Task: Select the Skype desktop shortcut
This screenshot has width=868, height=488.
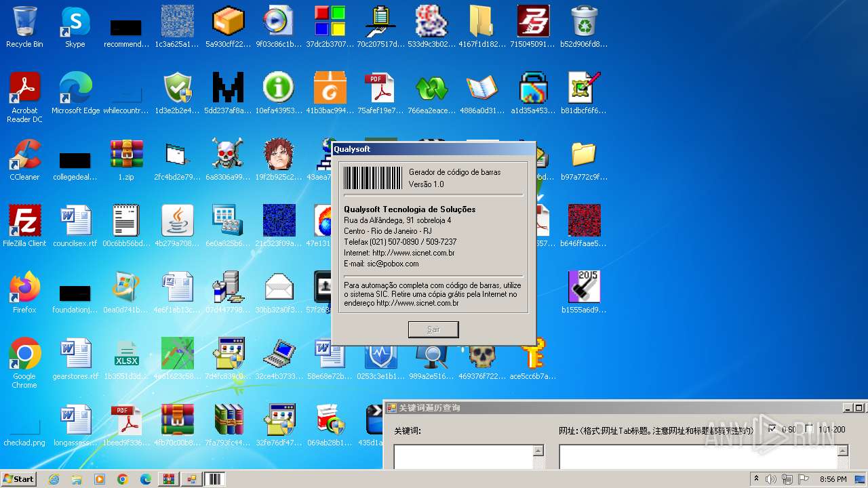Action: click(75, 27)
